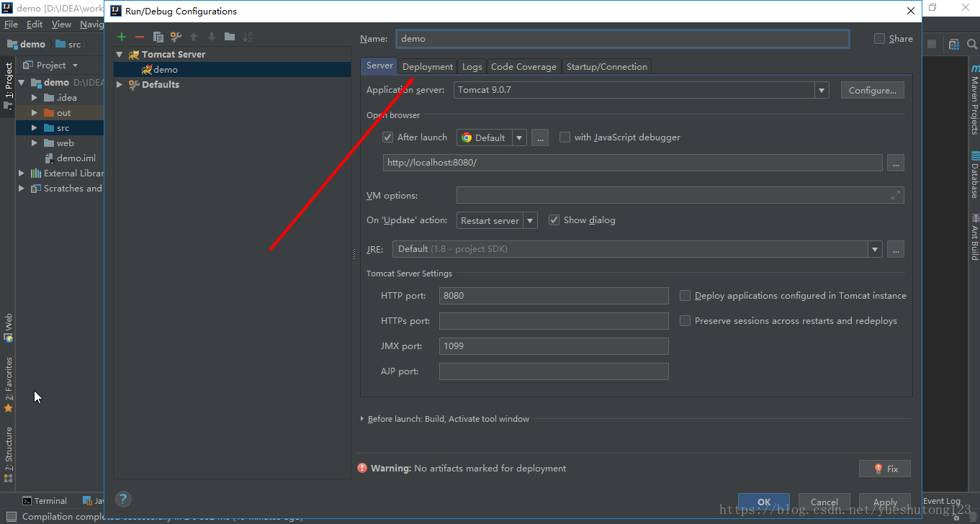980x524 pixels.
Task: Click the Fix button for the warning
Action: tap(885, 469)
